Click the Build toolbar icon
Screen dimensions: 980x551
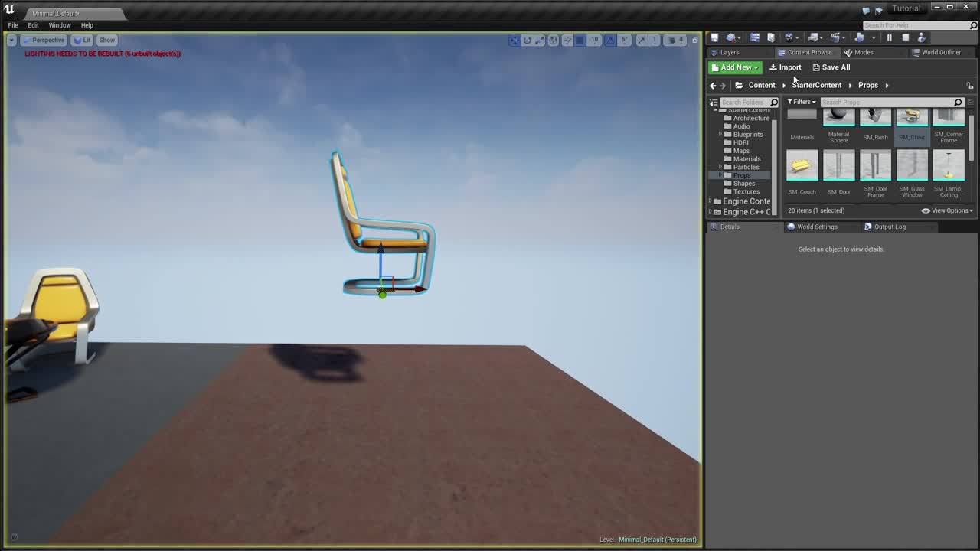pos(860,37)
